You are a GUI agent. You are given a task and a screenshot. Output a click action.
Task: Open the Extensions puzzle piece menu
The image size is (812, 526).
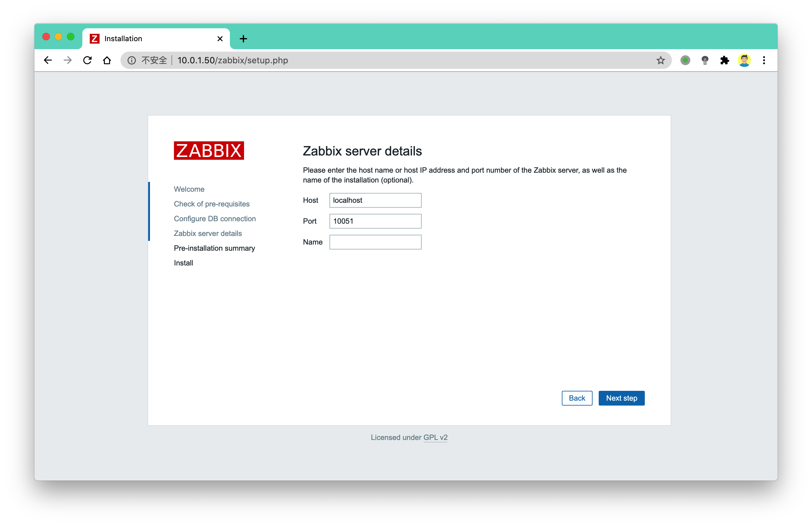click(x=724, y=61)
